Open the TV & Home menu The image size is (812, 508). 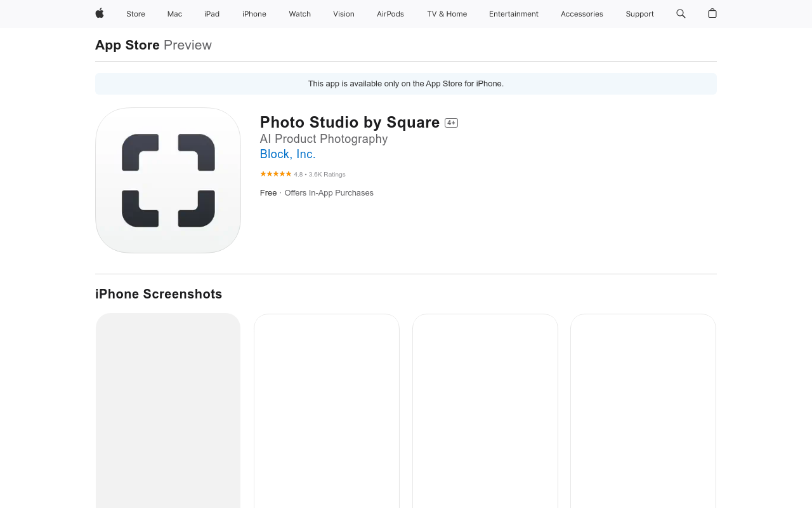point(447,14)
